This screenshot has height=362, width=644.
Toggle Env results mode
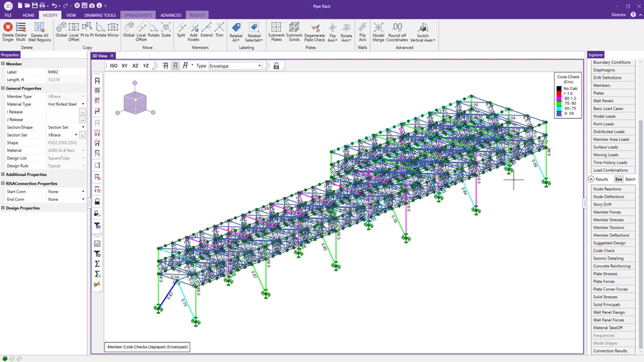coord(619,180)
